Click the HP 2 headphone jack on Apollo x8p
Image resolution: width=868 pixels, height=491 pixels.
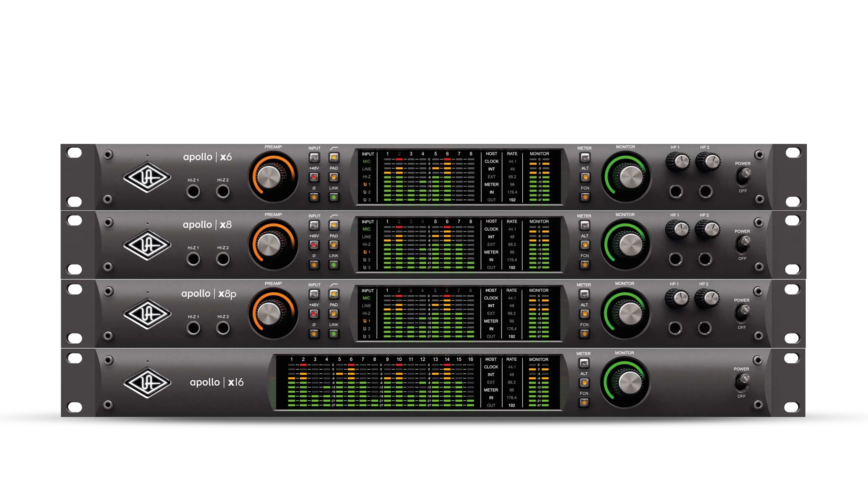(x=704, y=328)
